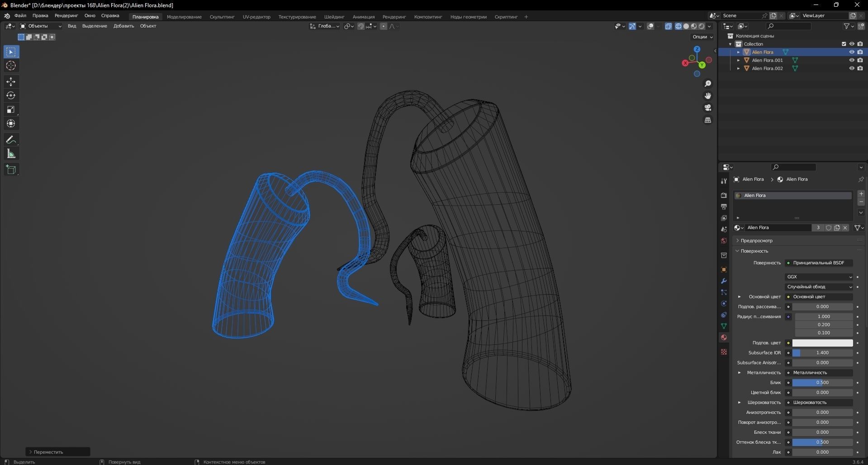Click the Принципиальный BSDF surface button
868x465 pixels.
click(x=819, y=263)
